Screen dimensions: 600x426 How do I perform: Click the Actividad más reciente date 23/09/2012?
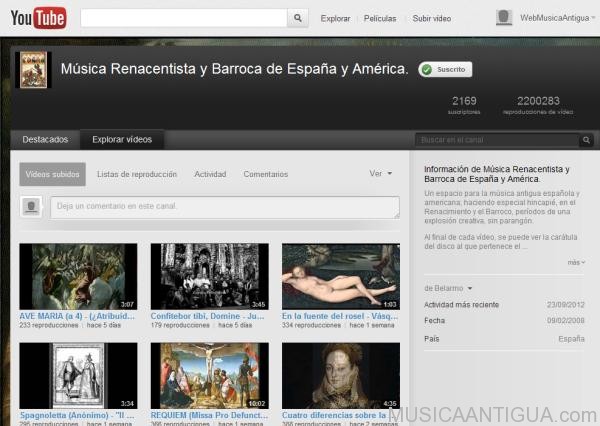click(x=566, y=305)
